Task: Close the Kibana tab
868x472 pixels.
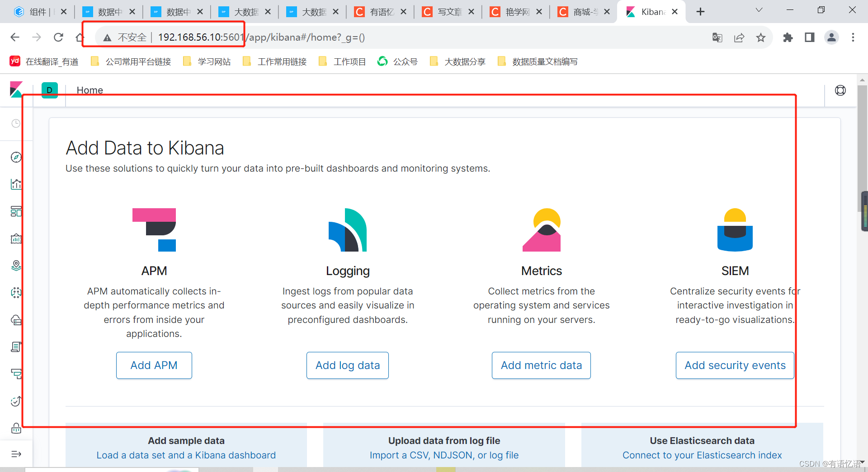Action: click(x=675, y=12)
